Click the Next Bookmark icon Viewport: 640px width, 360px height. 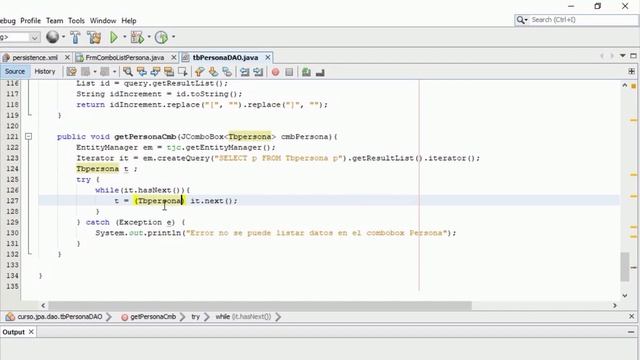click(213, 72)
